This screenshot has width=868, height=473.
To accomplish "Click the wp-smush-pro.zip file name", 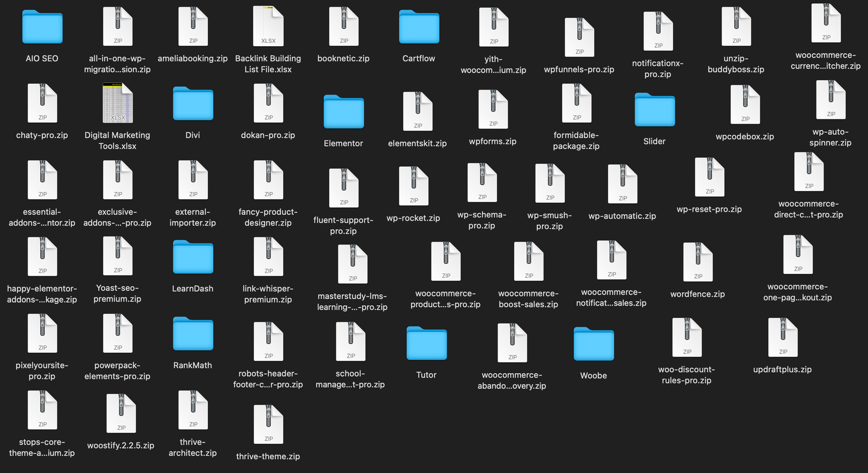I will (x=550, y=221).
